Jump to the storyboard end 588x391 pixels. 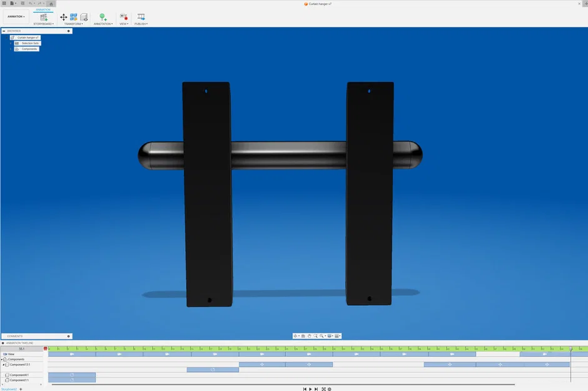pyautogui.click(x=316, y=389)
